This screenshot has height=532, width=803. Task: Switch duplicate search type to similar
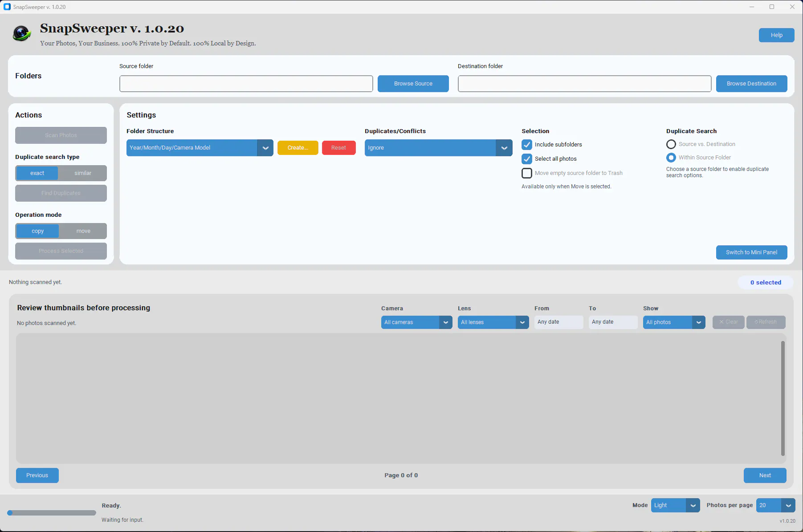click(x=83, y=173)
